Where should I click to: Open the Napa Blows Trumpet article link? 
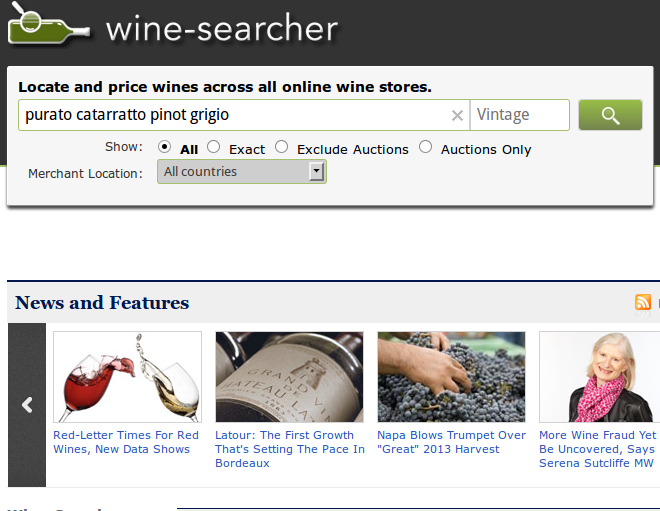coord(451,442)
